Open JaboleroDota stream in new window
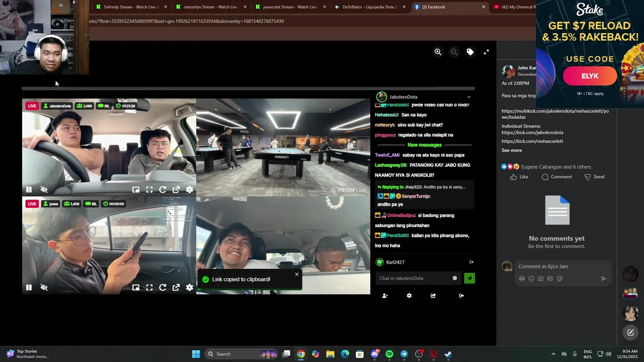Screen dimensions: 644x362 click(x=176, y=190)
